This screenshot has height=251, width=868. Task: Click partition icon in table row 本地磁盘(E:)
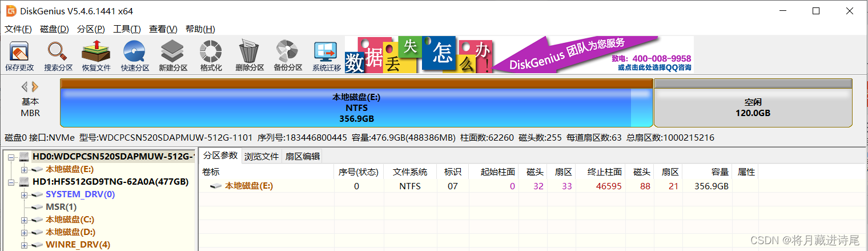tap(216, 186)
